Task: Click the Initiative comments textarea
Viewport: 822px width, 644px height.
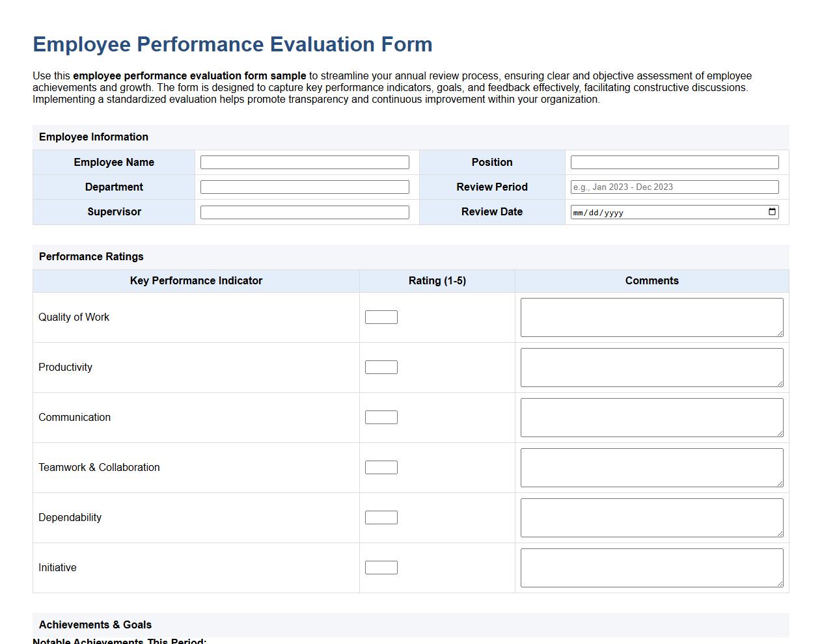Action: click(651, 567)
